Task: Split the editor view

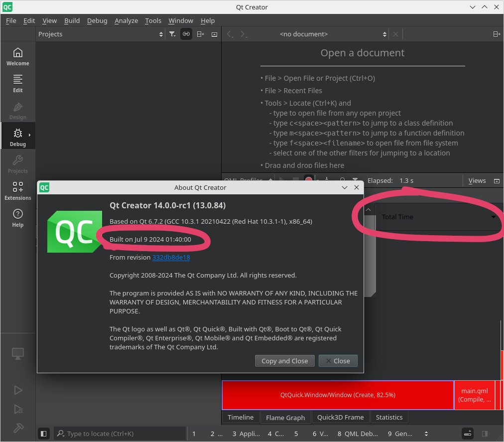Action: (497, 34)
